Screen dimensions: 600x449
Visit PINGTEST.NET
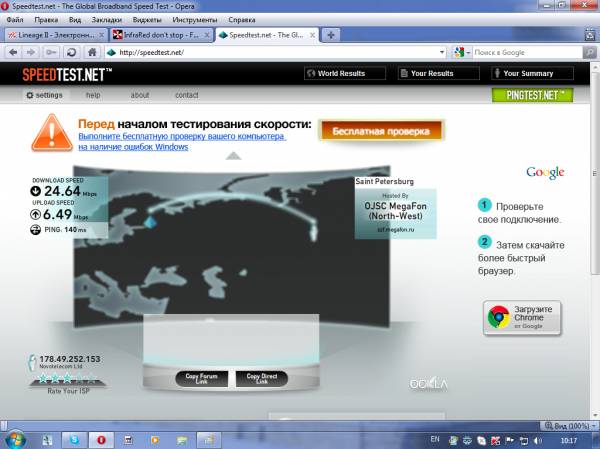(x=532, y=95)
